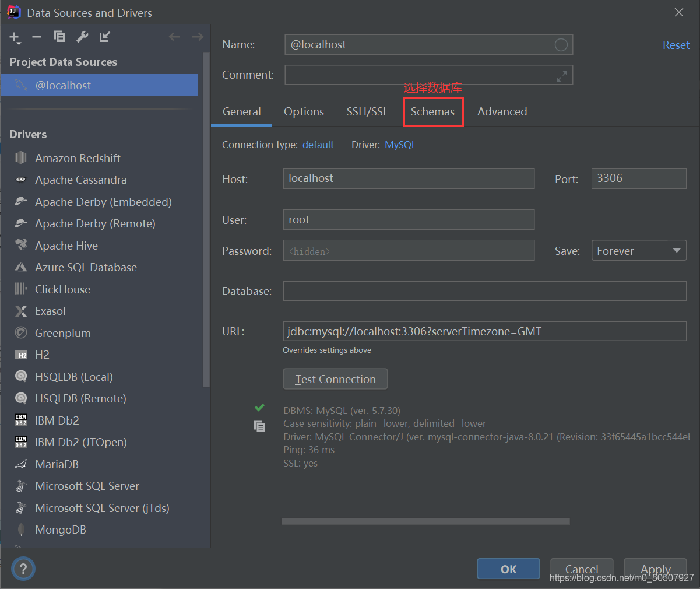Click the Microsoft SQL Server icon
The height and width of the screenshot is (589, 700).
21,486
